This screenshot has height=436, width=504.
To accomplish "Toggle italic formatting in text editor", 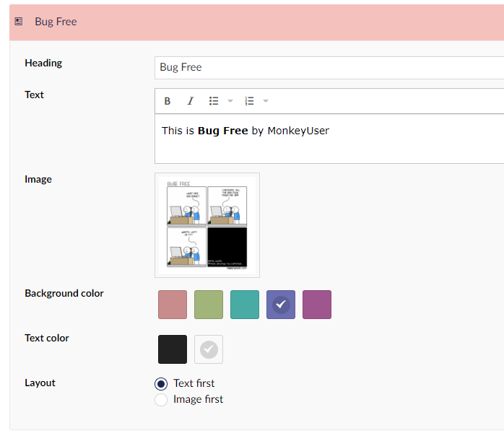I will tap(191, 101).
